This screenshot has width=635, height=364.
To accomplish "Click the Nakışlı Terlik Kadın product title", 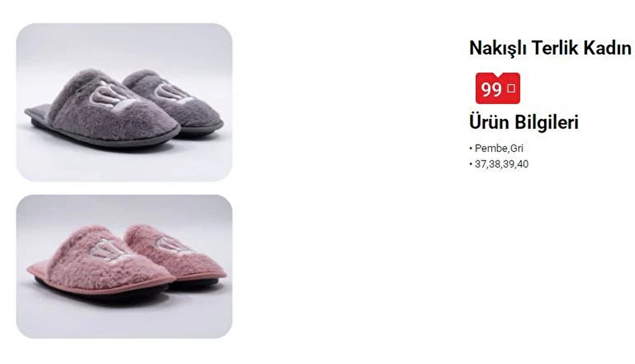I will [x=550, y=48].
